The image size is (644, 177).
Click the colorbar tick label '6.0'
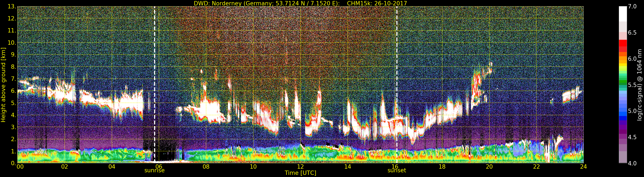tap(632, 59)
